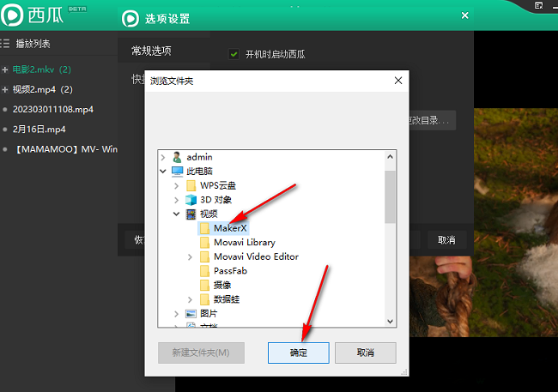
Task: Close the 选项设置 window
Action: [464, 15]
